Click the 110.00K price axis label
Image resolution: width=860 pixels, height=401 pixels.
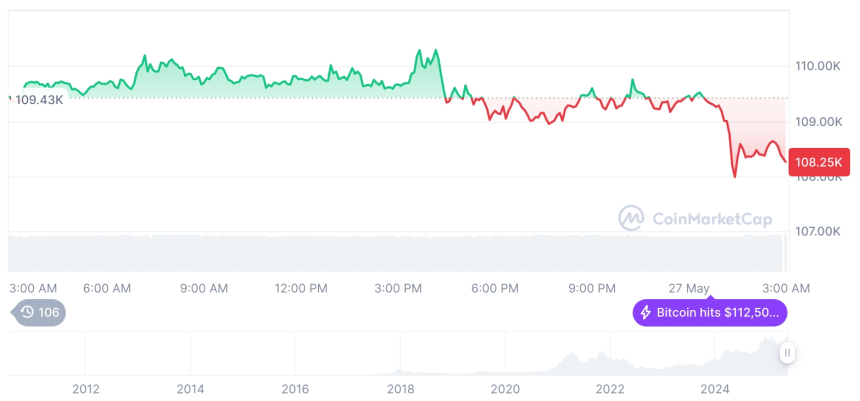(817, 66)
